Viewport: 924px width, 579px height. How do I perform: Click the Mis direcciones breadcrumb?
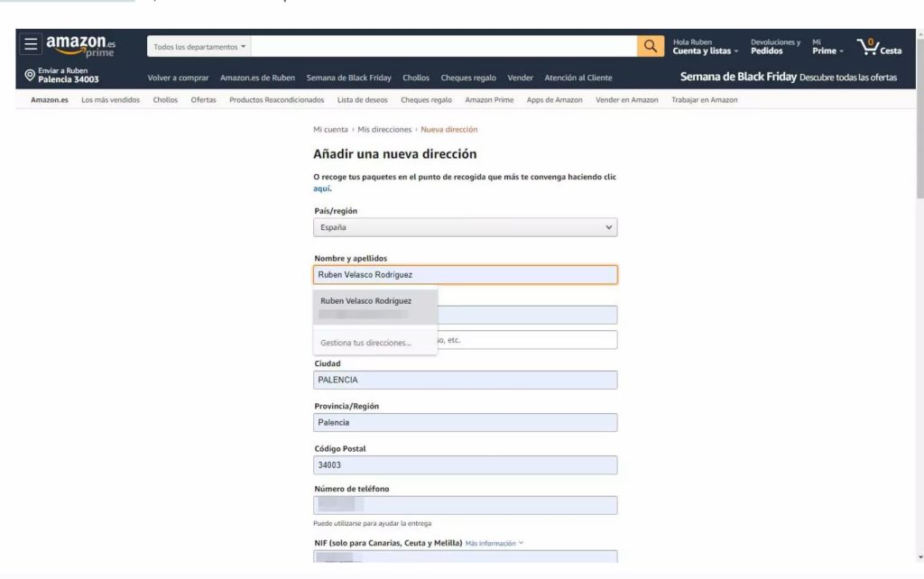[x=384, y=130]
